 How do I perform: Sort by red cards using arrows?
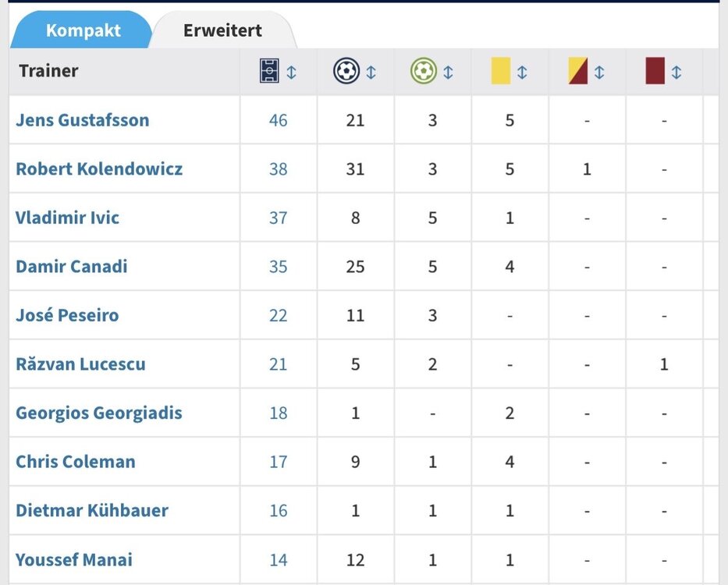pyautogui.click(x=676, y=73)
